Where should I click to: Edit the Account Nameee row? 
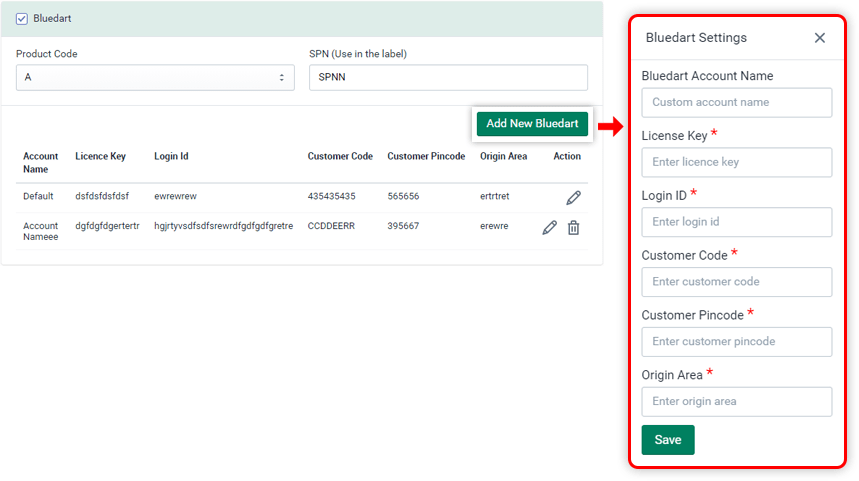[x=549, y=227]
